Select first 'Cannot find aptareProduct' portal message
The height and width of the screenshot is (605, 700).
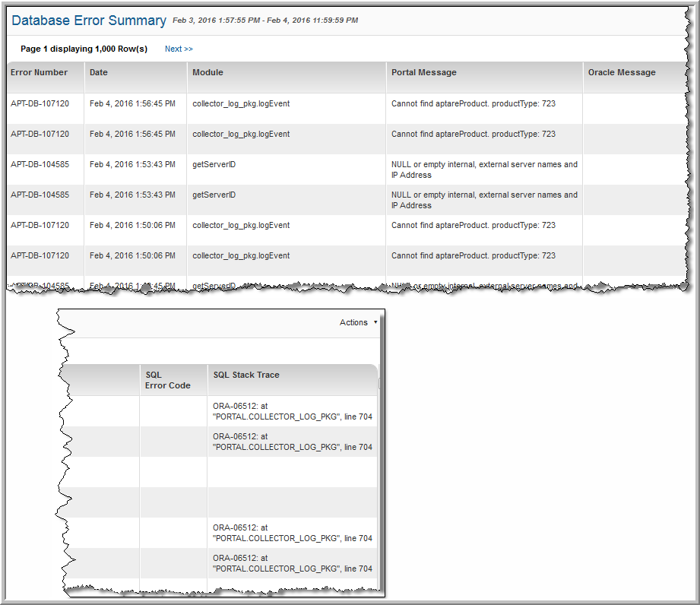pos(473,103)
